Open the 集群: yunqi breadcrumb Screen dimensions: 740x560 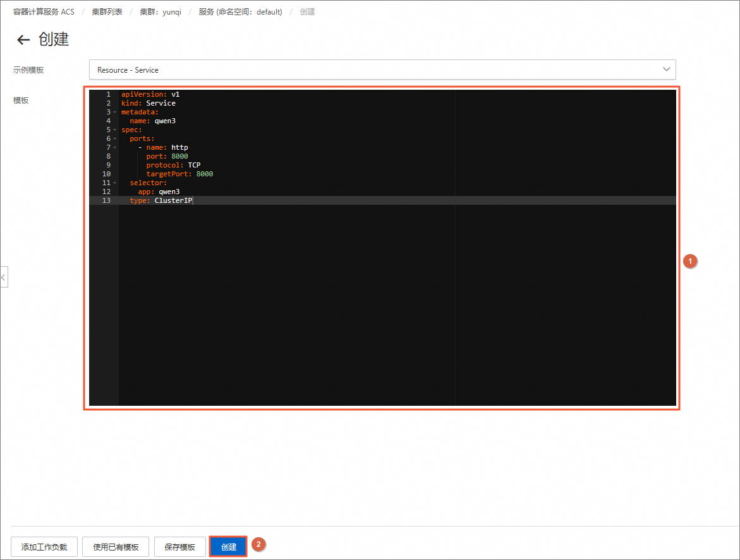coord(161,12)
